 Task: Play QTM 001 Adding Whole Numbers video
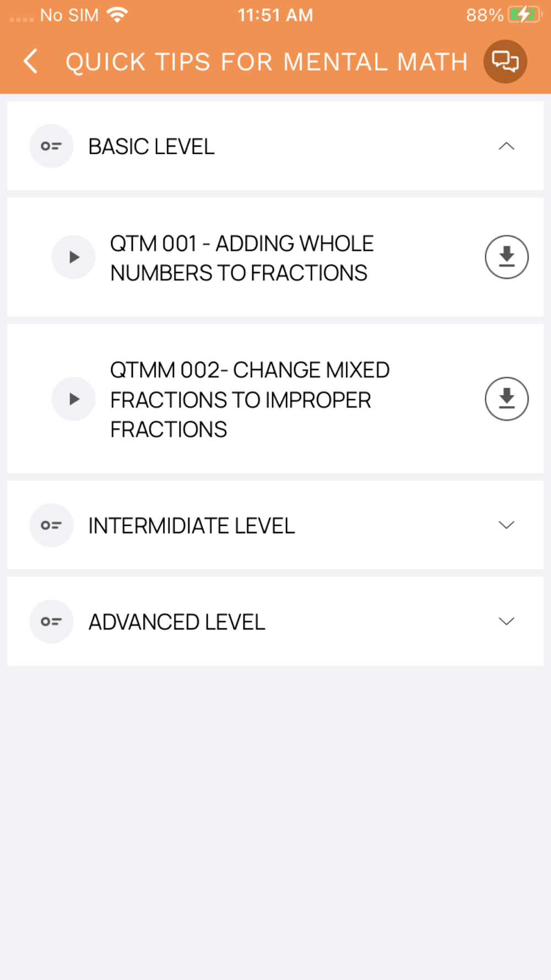pyautogui.click(x=73, y=257)
